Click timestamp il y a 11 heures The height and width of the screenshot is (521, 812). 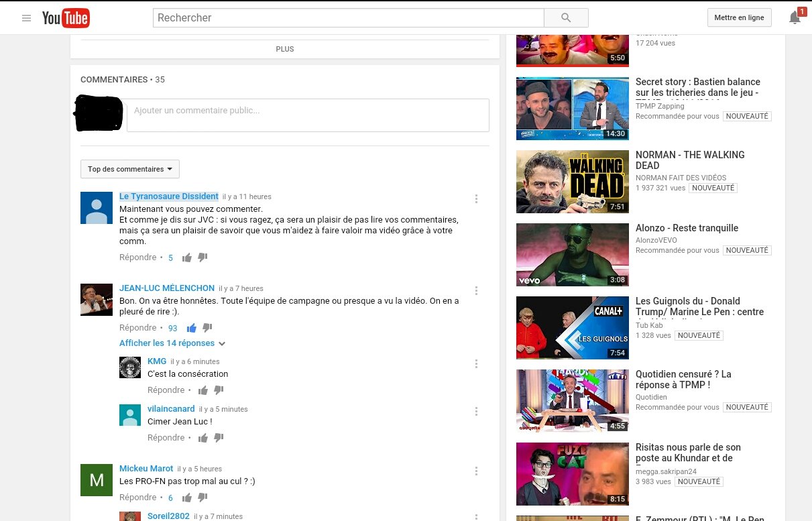tap(247, 197)
